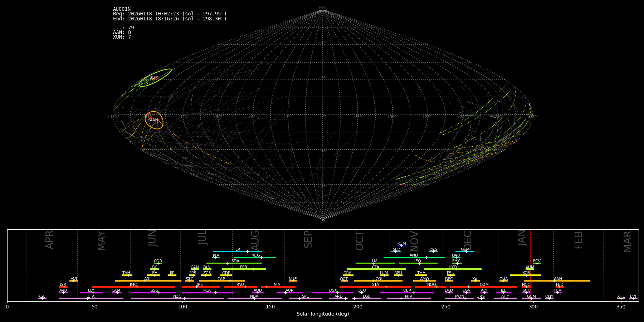The height and width of the screenshot is (322, 644).
Task: Click the 150 tick on solar longitude axis
Action: click(x=270, y=307)
